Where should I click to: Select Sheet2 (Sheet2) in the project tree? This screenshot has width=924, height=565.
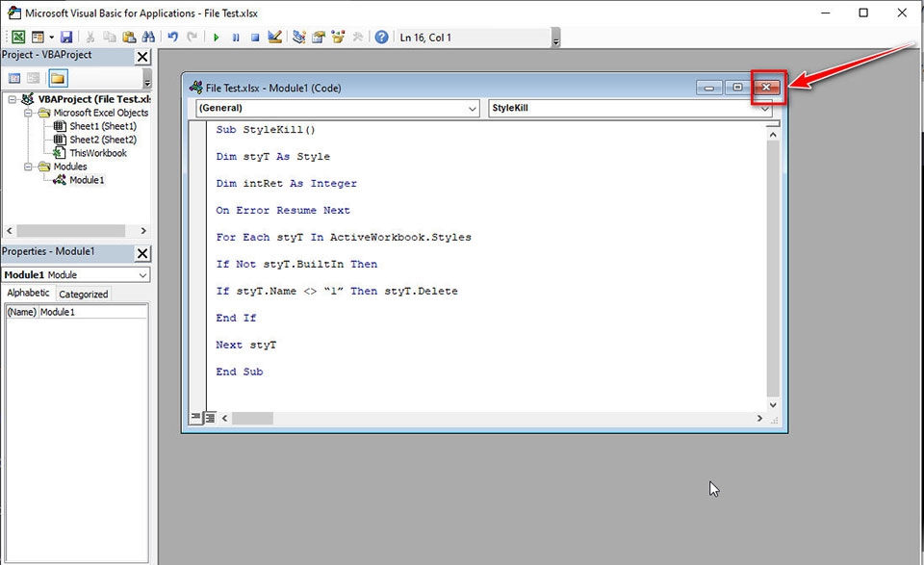coord(103,140)
